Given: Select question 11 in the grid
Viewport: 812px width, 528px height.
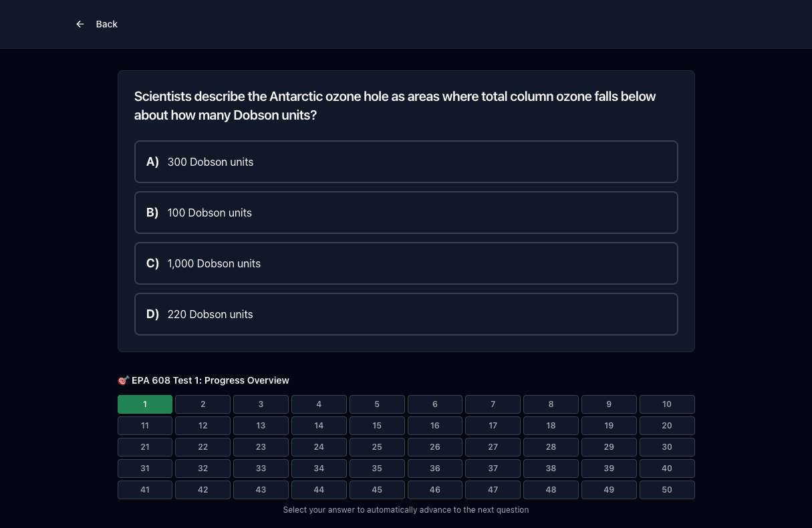Looking at the screenshot, I should tap(145, 426).
